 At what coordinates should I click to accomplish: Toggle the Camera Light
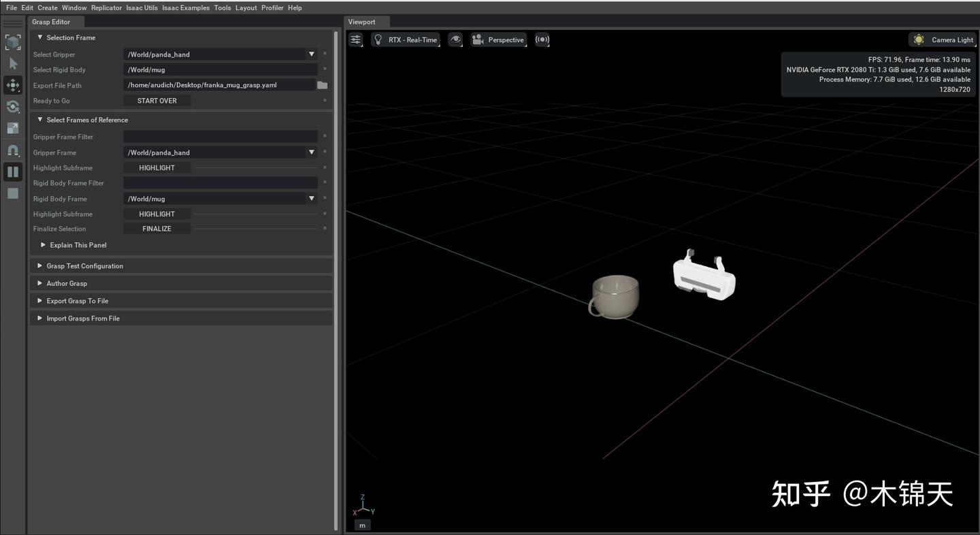(943, 39)
